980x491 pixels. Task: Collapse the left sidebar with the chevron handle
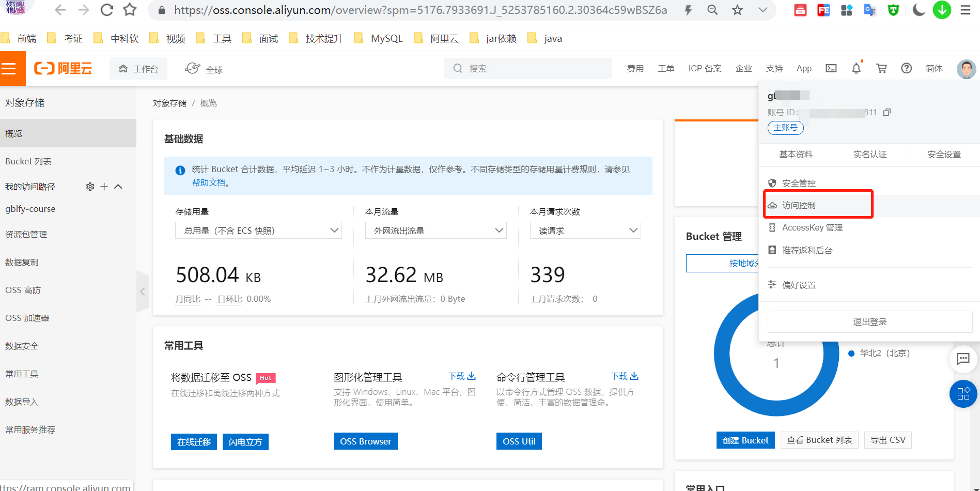click(143, 291)
